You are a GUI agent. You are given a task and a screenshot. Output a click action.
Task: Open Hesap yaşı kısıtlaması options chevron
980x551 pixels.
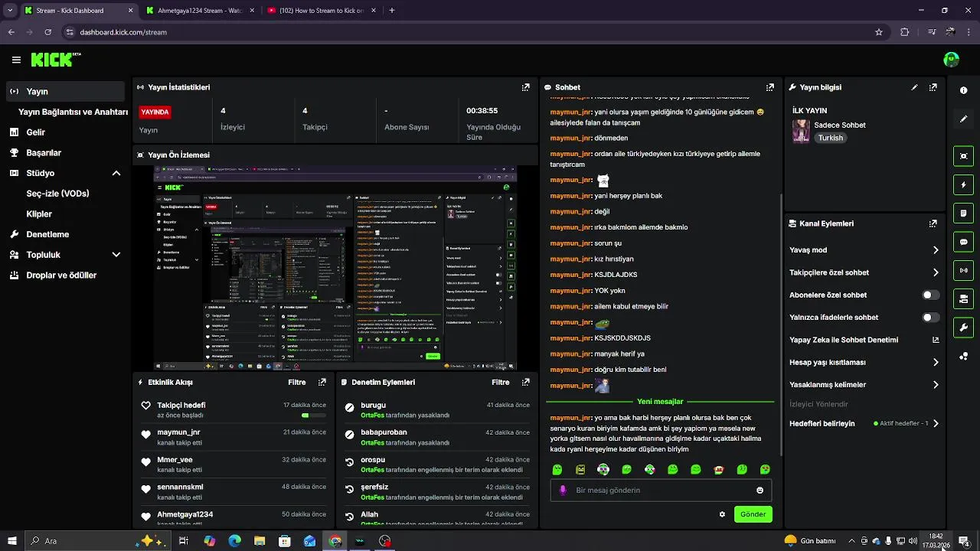click(x=936, y=362)
